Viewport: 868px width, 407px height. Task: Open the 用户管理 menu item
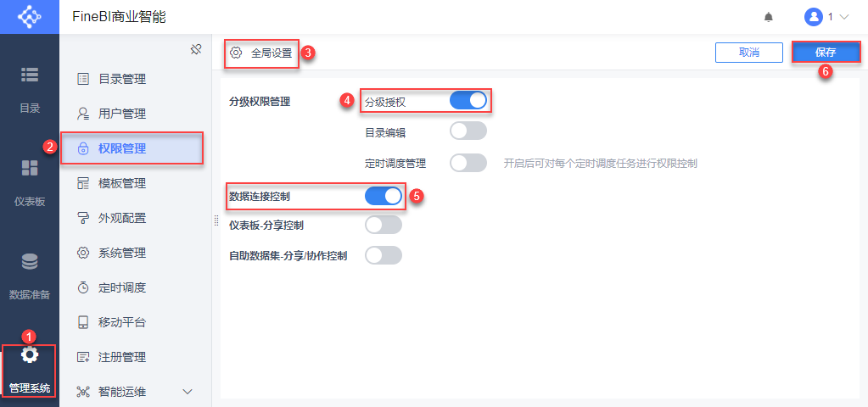click(x=122, y=114)
